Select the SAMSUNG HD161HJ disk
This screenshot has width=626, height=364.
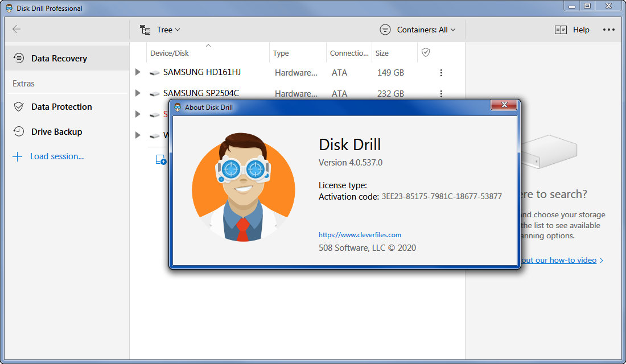point(201,72)
